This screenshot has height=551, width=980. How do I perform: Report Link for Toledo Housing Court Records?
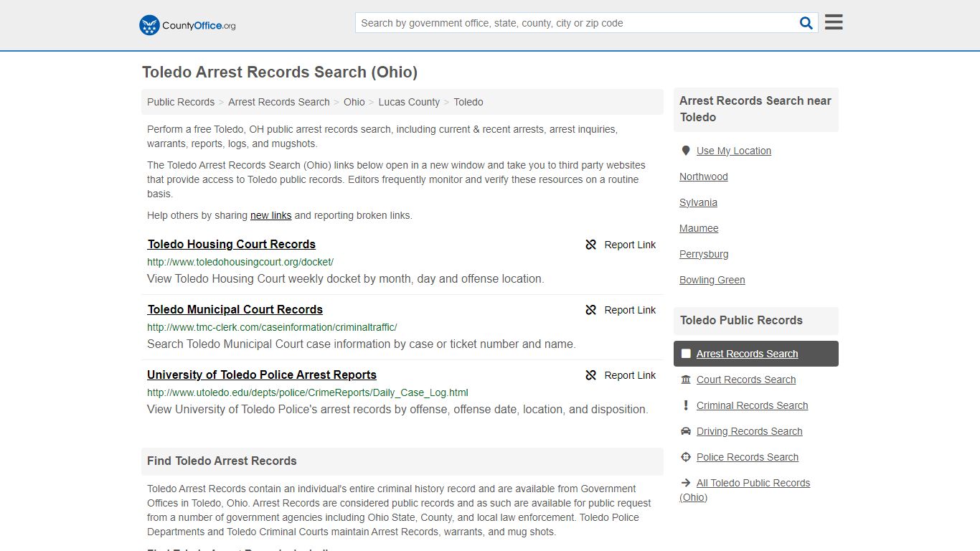tap(630, 245)
